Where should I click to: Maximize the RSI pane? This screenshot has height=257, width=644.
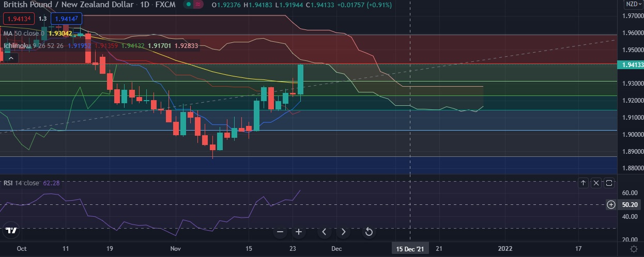click(x=609, y=183)
